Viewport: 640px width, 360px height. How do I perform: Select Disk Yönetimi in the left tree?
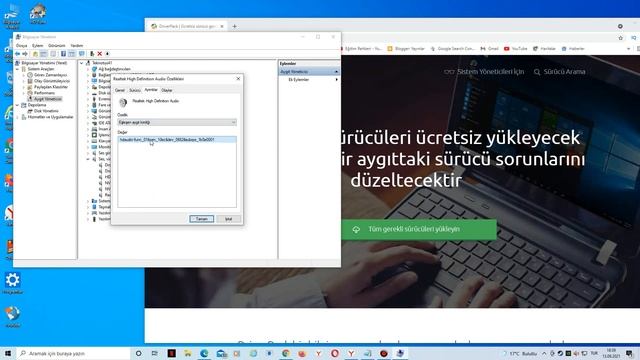point(46,111)
